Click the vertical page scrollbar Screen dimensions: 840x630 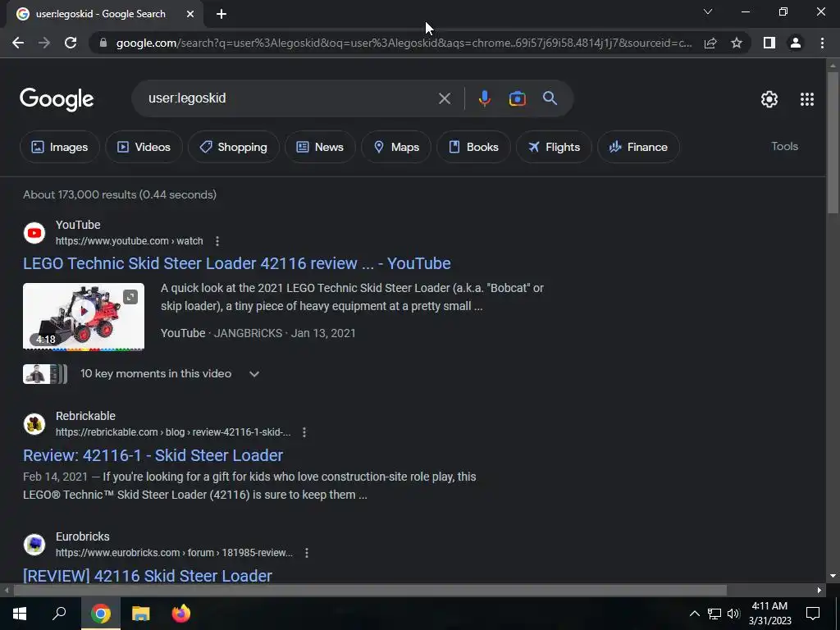[833, 143]
